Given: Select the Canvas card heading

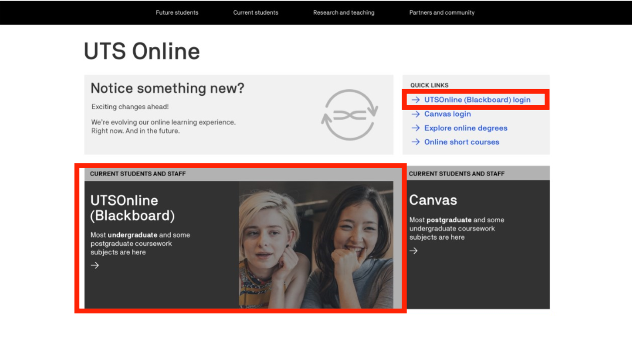Looking at the screenshot, I should [x=433, y=200].
